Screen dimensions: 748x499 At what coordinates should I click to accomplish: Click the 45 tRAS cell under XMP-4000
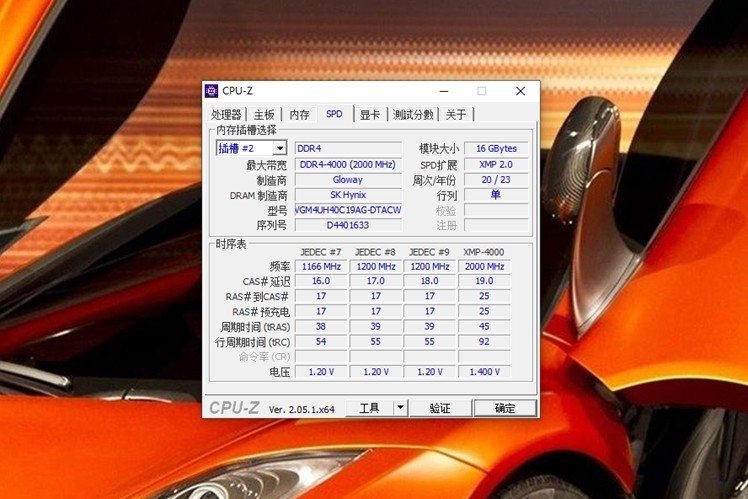click(484, 327)
